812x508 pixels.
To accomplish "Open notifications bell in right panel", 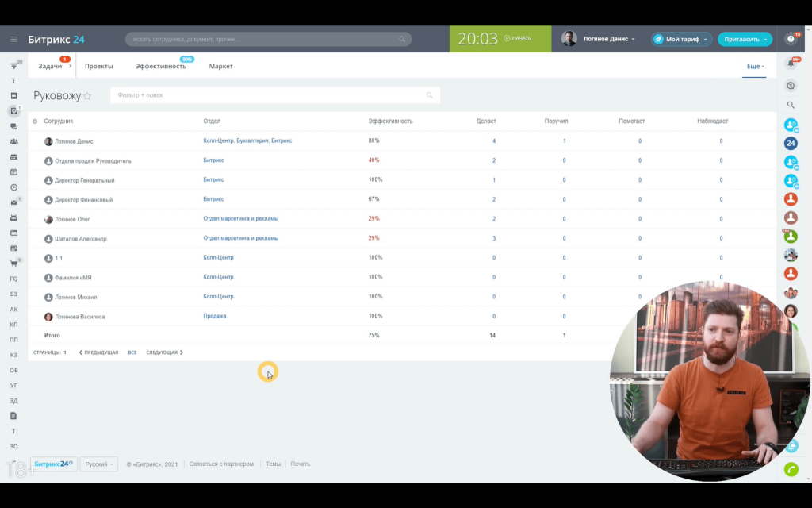I will [x=791, y=63].
